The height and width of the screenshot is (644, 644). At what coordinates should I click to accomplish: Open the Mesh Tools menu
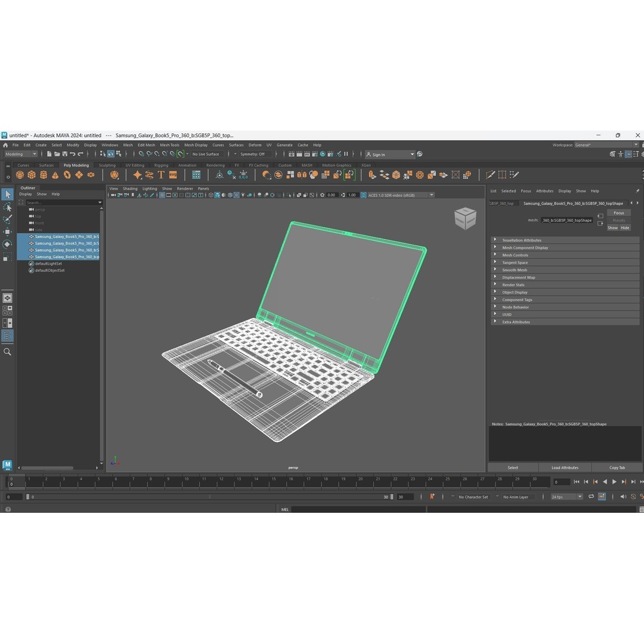169,145
